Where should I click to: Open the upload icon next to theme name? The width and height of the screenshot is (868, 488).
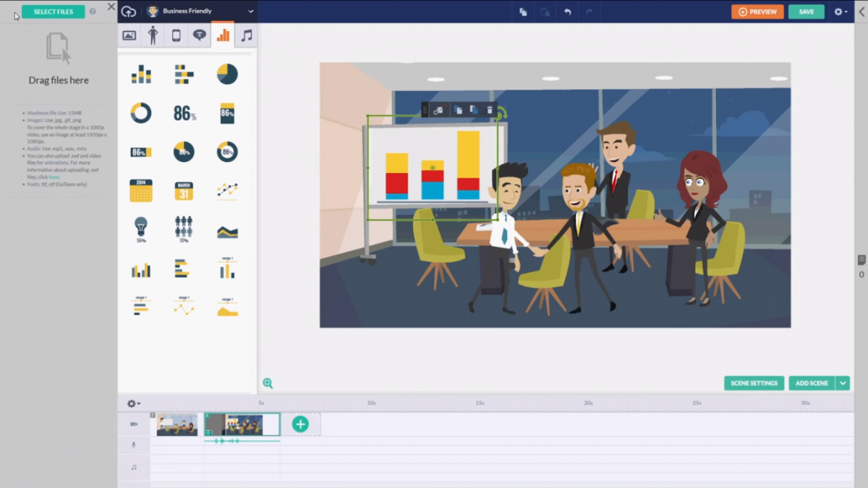click(129, 11)
